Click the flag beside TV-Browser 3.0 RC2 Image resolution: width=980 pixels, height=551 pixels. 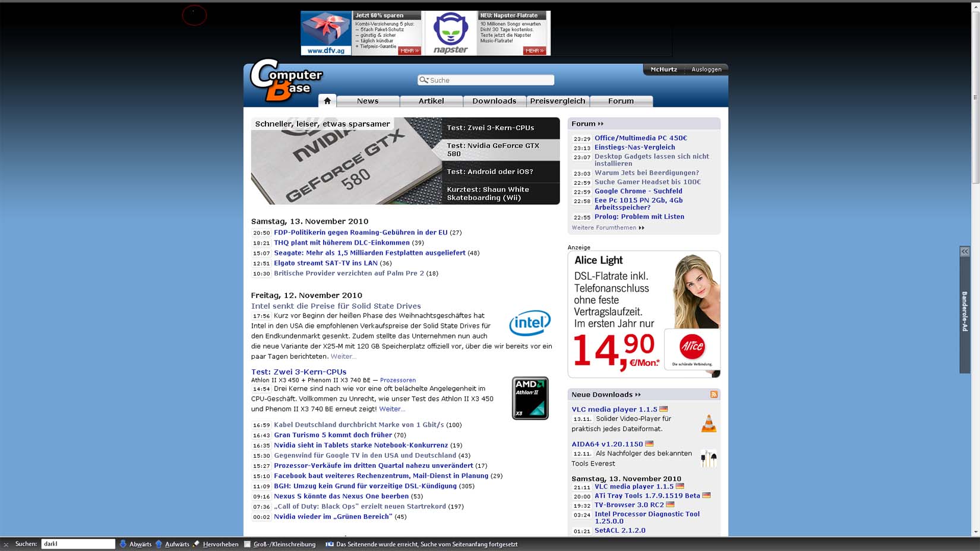670,505
